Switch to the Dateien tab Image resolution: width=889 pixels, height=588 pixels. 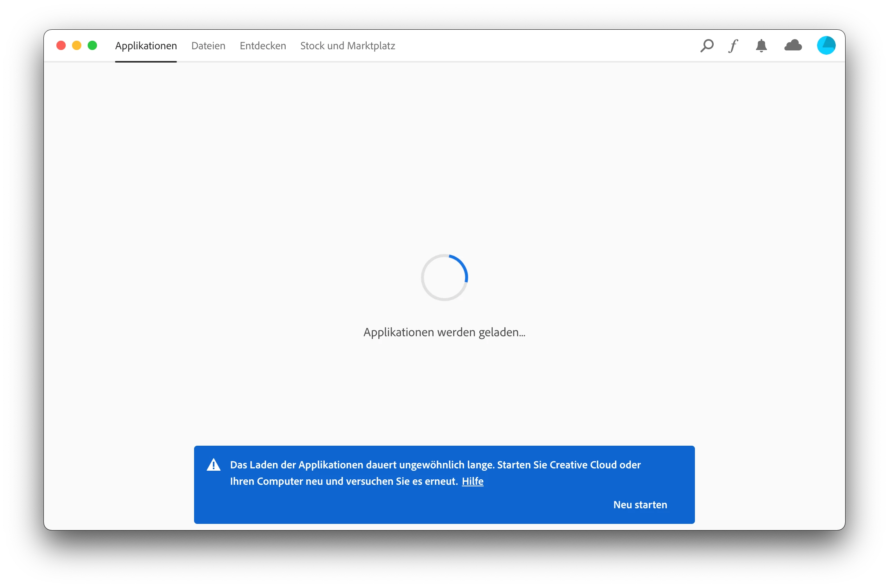(x=208, y=46)
